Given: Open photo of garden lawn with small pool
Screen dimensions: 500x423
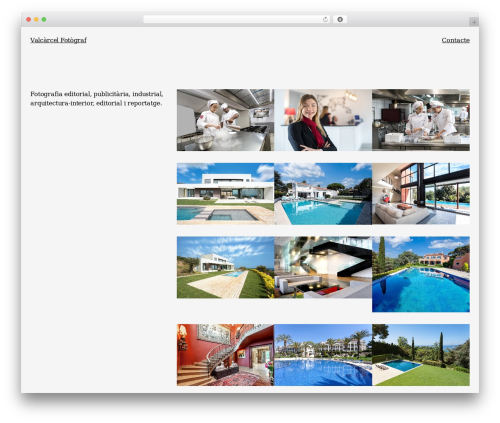Looking at the screenshot, I should pos(421,355).
